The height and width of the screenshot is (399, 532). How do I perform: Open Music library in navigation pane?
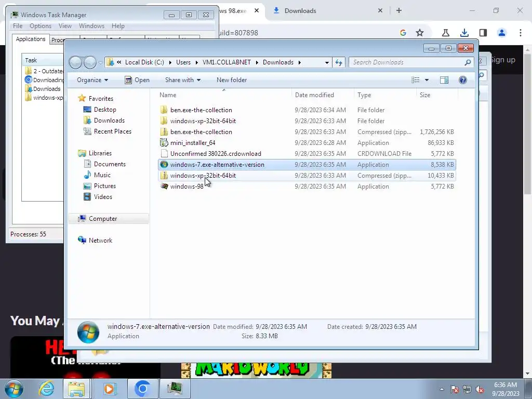pos(97,175)
